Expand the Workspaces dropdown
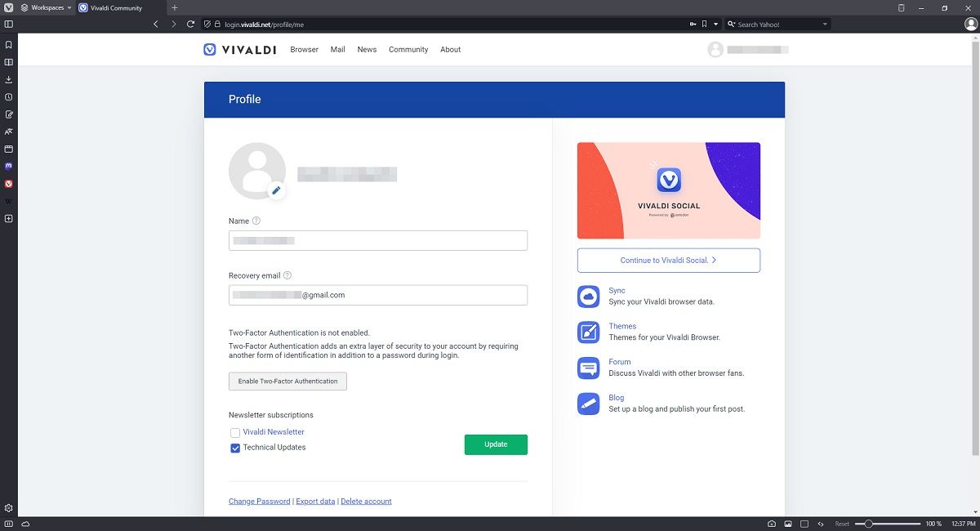This screenshot has height=531, width=980. coord(46,7)
